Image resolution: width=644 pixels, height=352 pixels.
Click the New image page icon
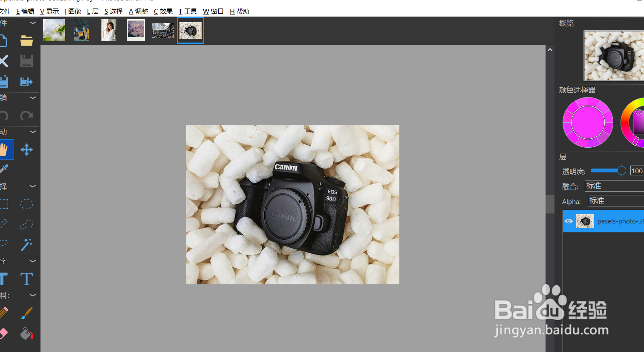pyautogui.click(x=3, y=41)
